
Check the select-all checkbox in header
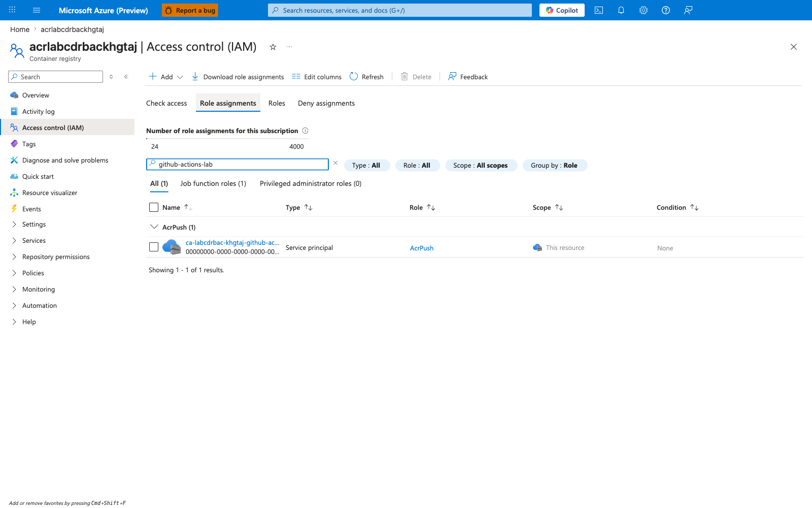tap(154, 207)
